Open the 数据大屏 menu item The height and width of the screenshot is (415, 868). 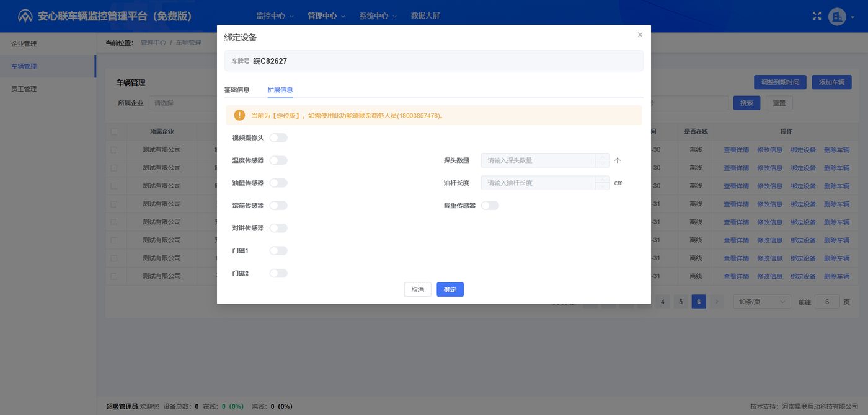tap(425, 16)
